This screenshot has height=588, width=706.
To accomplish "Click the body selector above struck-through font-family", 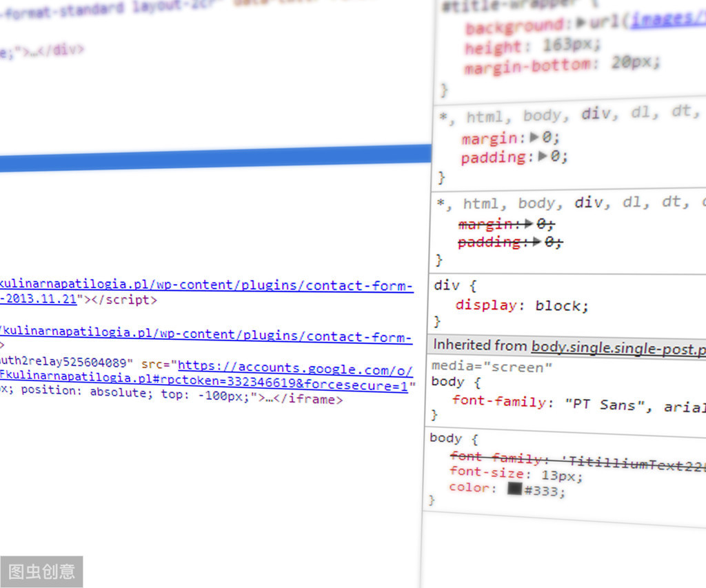I will tap(446, 438).
